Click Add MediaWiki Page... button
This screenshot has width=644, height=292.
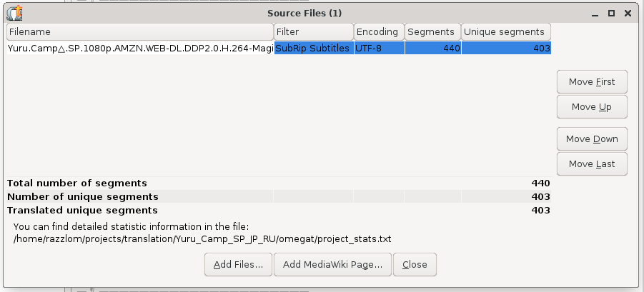332,265
